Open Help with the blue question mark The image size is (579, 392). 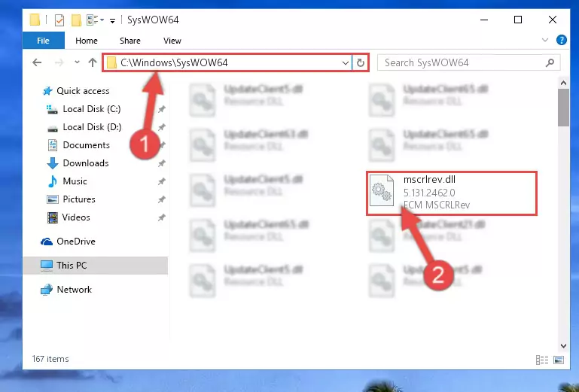pyautogui.click(x=561, y=40)
